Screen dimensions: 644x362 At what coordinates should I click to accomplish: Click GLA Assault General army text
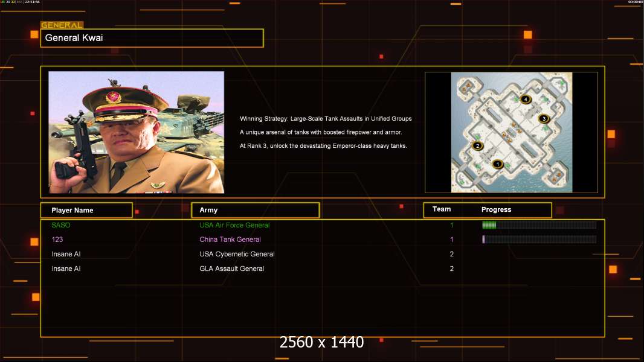pos(231,268)
